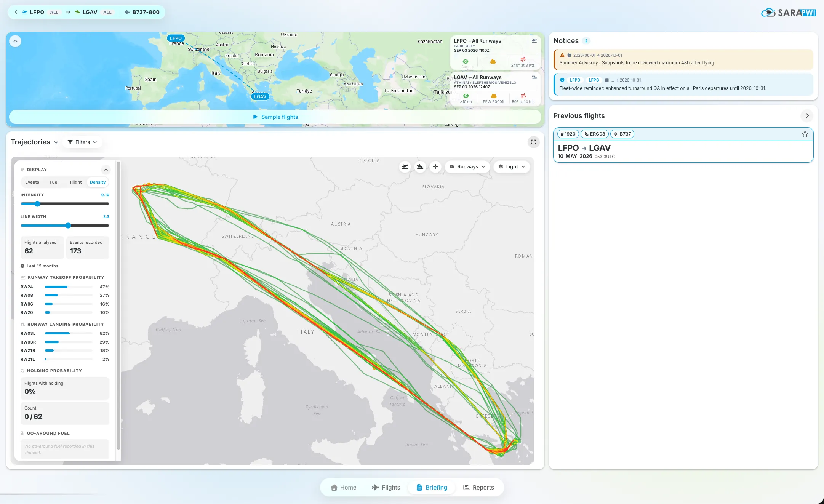
Task: Click flight number 1920 tag
Action: (568, 134)
